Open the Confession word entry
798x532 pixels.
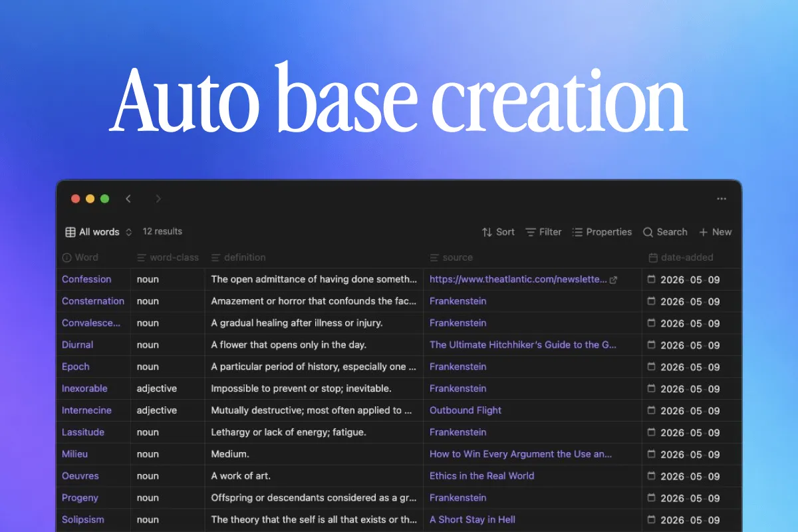(86, 279)
